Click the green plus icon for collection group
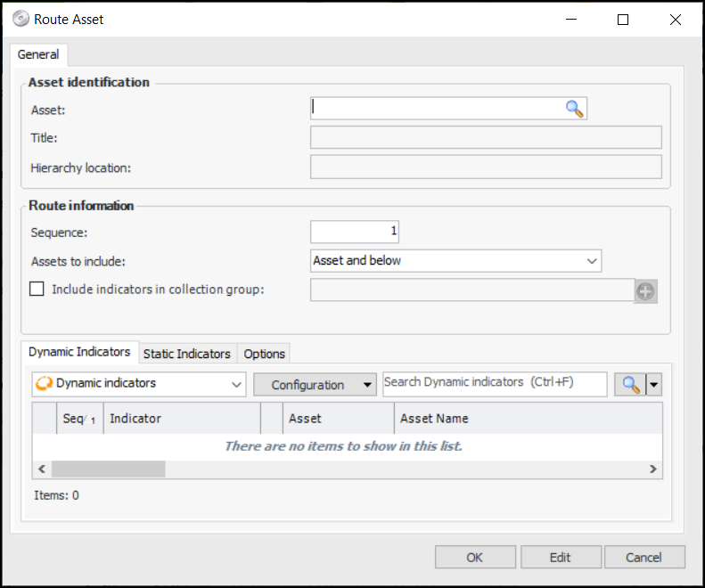 pyautogui.click(x=645, y=290)
